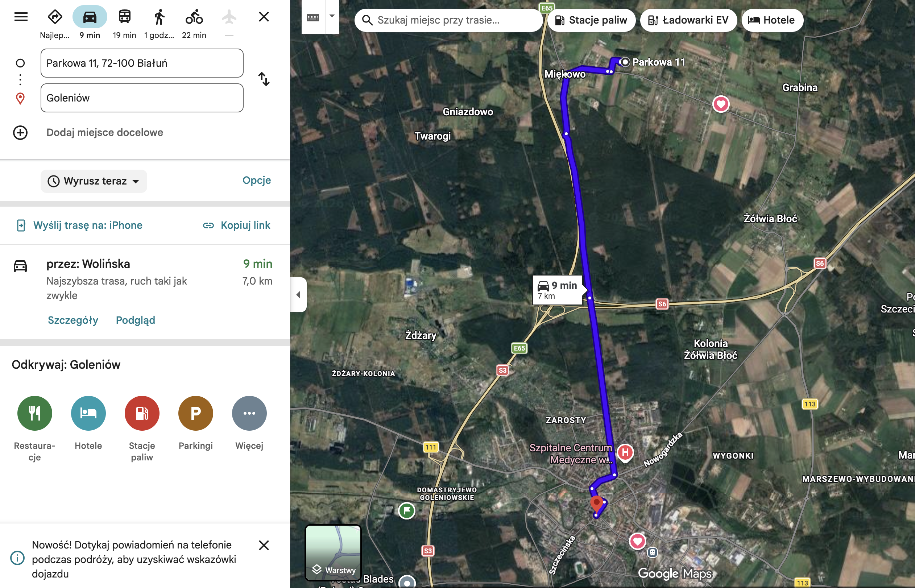
Task: Select the walking travel mode
Action: (159, 17)
